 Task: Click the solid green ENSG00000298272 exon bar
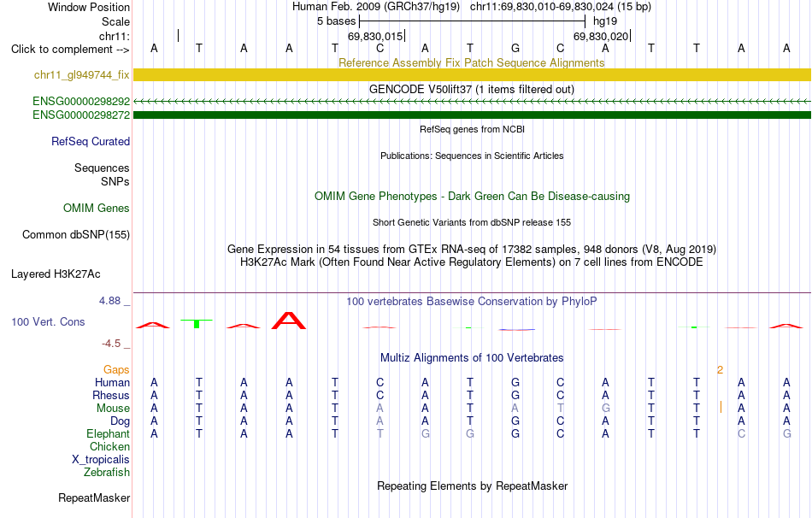473,115
